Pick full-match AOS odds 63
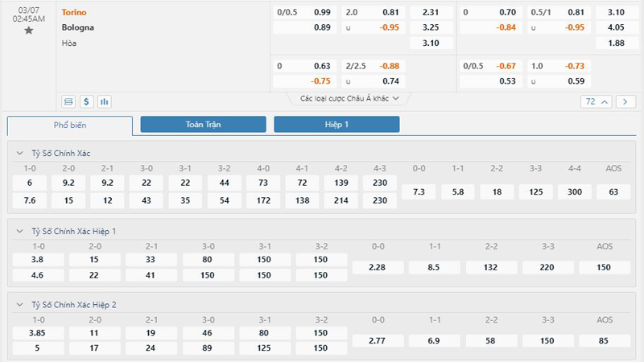 tap(613, 191)
